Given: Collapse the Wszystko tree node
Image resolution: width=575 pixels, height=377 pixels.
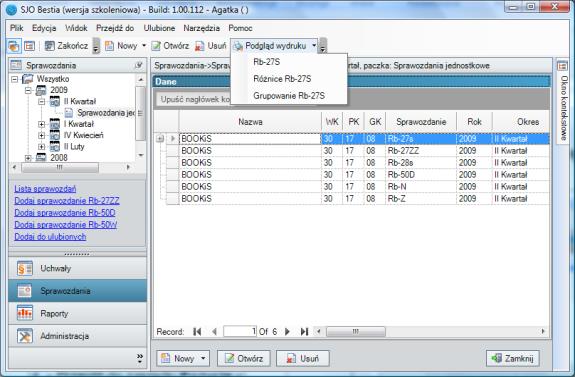Looking at the screenshot, I should (x=14, y=79).
